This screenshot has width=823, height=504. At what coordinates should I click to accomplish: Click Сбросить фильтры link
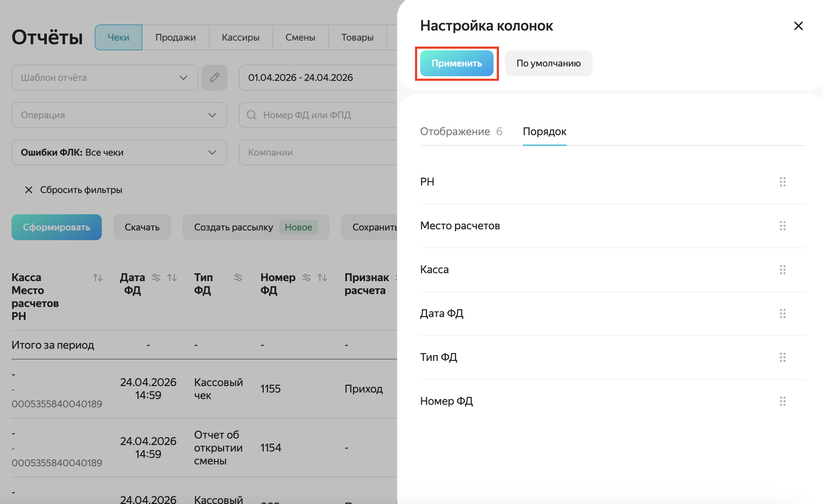coord(81,190)
